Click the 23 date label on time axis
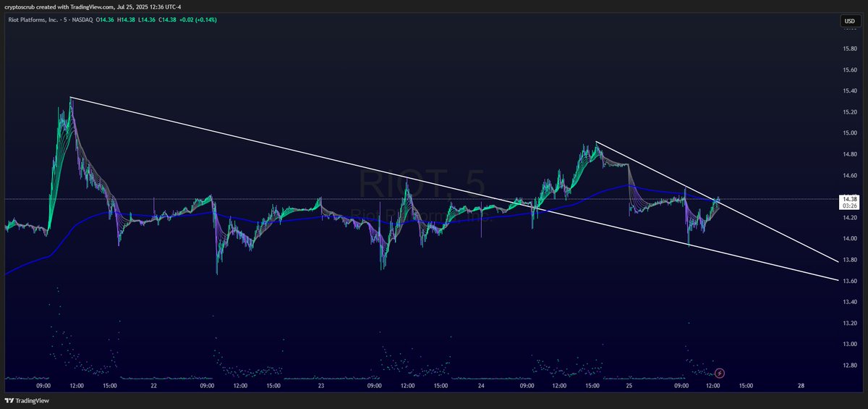 (x=321, y=386)
